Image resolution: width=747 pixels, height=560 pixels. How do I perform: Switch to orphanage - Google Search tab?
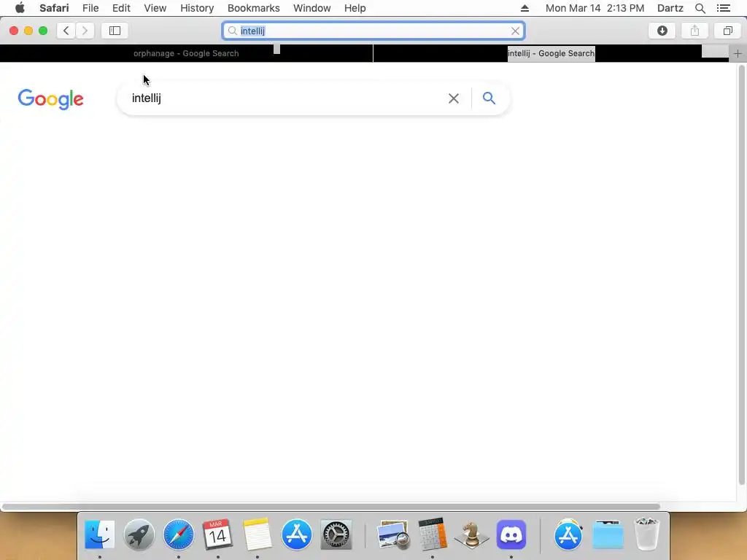tap(186, 53)
